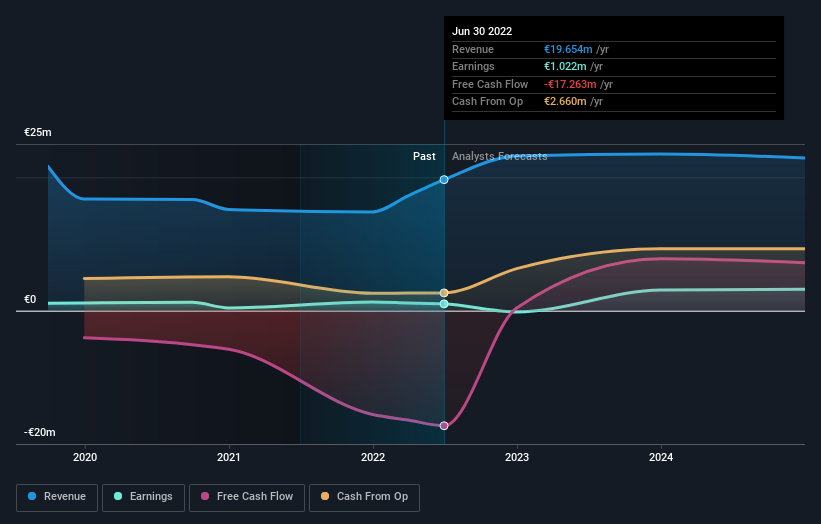Toggle the Cash From Op legend button
The width and height of the screenshot is (821, 524).
tap(364, 497)
